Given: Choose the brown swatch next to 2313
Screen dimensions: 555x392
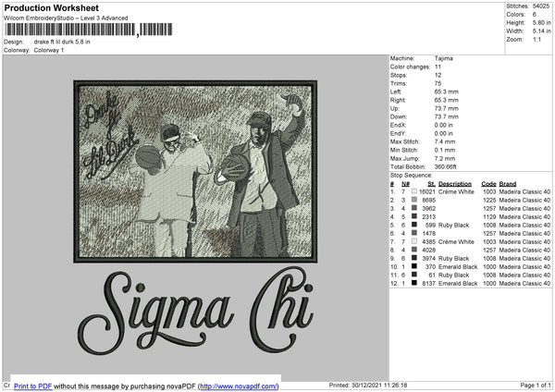Looking at the screenshot, I should [x=414, y=216].
